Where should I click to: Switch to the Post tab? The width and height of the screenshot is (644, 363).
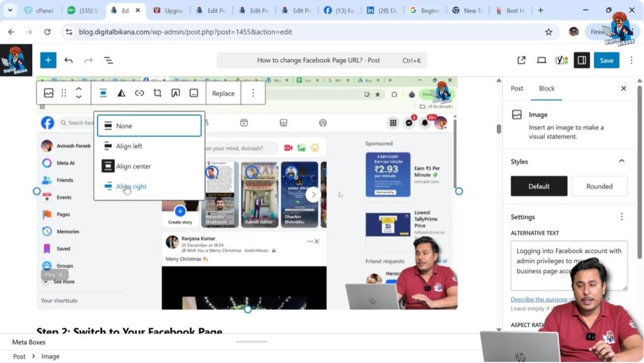(x=517, y=89)
